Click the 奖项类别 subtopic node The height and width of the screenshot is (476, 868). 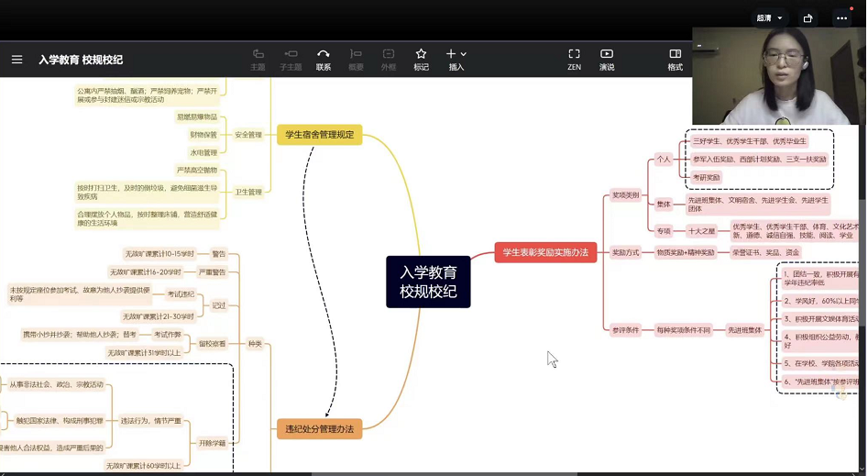(626, 195)
